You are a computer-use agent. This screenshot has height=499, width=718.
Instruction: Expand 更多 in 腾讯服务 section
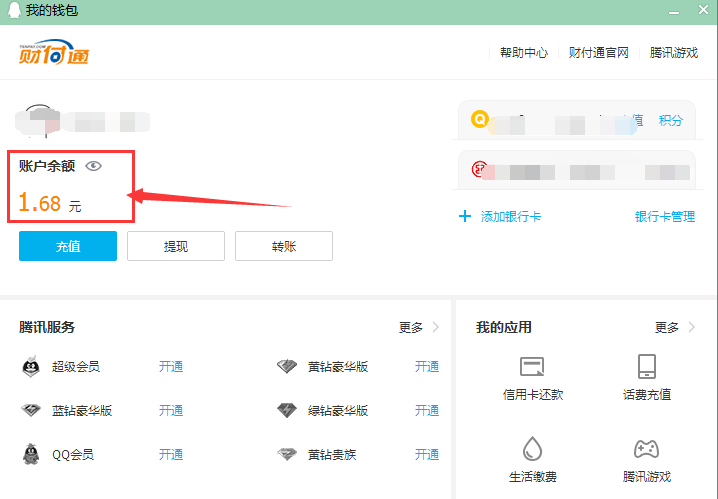[x=419, y=327]
